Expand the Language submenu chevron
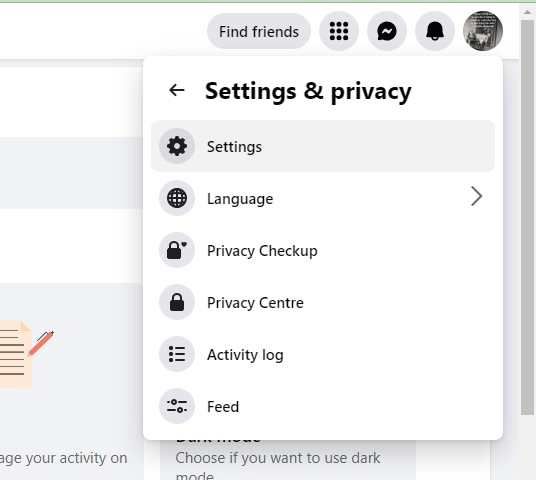 [x=476, y=196]
